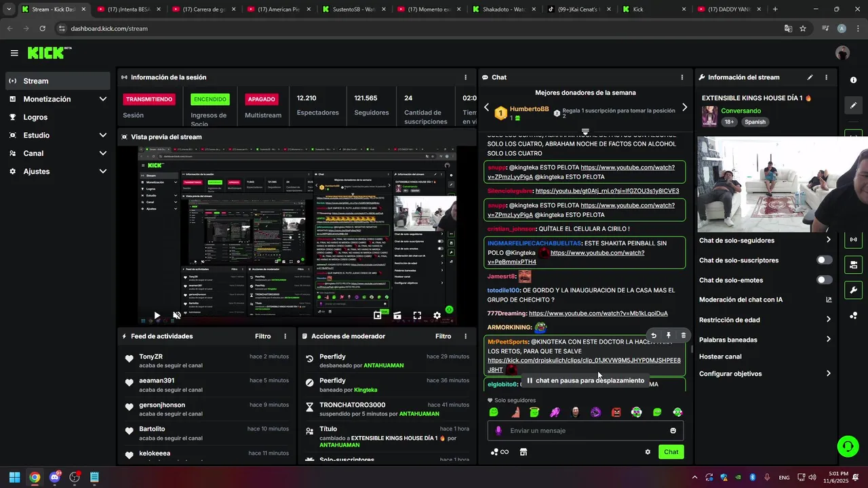
Task: Delete the MrPeetSports chat message
Action: 683,335
